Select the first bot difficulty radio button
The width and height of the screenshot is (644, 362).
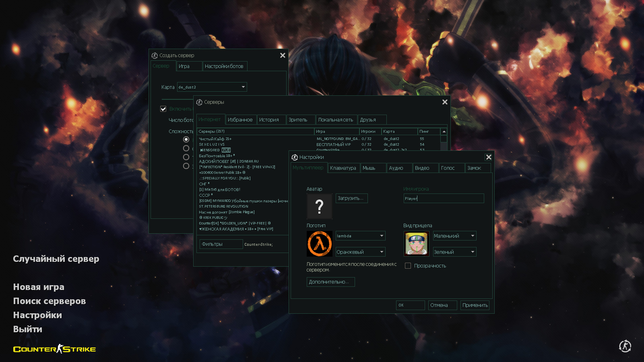(186, 139)
